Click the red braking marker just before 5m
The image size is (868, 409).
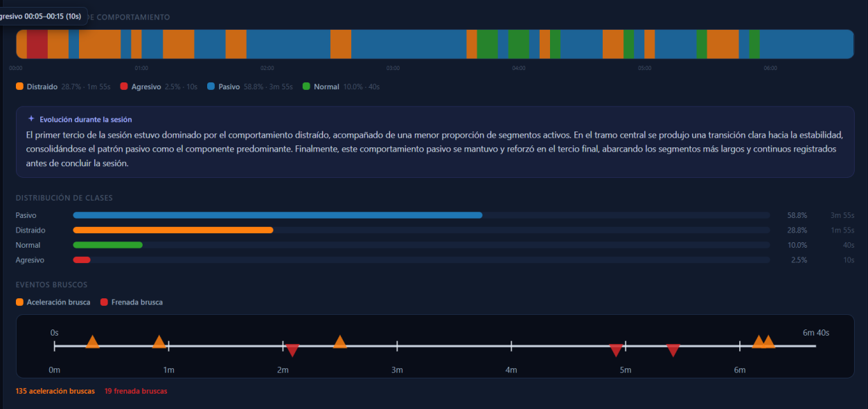pos(616,351)
